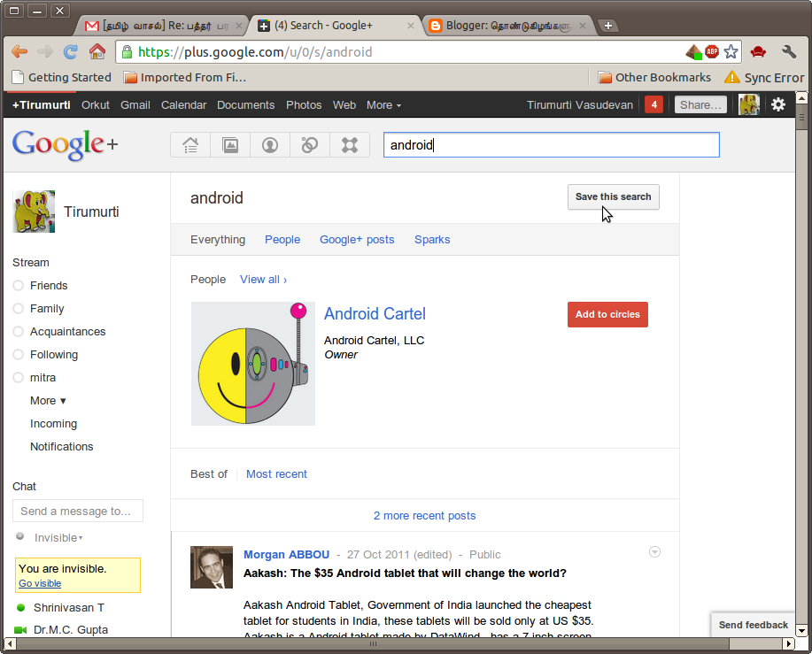The image size is (812, 654).
Task: Click the Sync Error warning icon
Action: pos(731,77)
